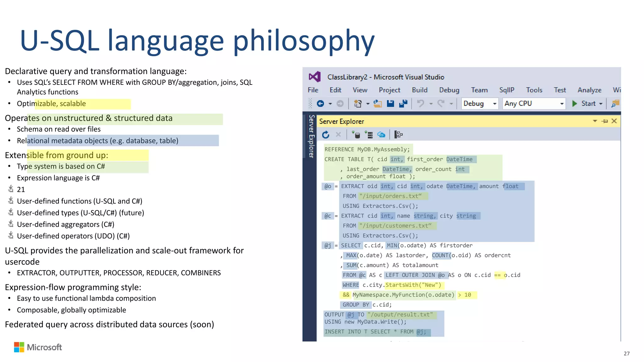This screenshot has height=362, width=644.
Task: Open the Build menu
Action: [419, 90]
